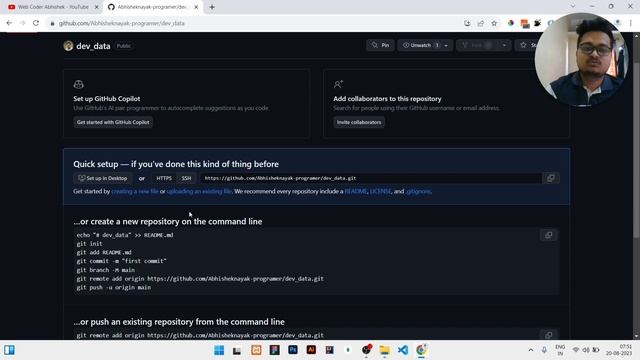The image size is (640, 360).
Task: Open the tab search chevron in Chrome
Action: coord(573,7)
